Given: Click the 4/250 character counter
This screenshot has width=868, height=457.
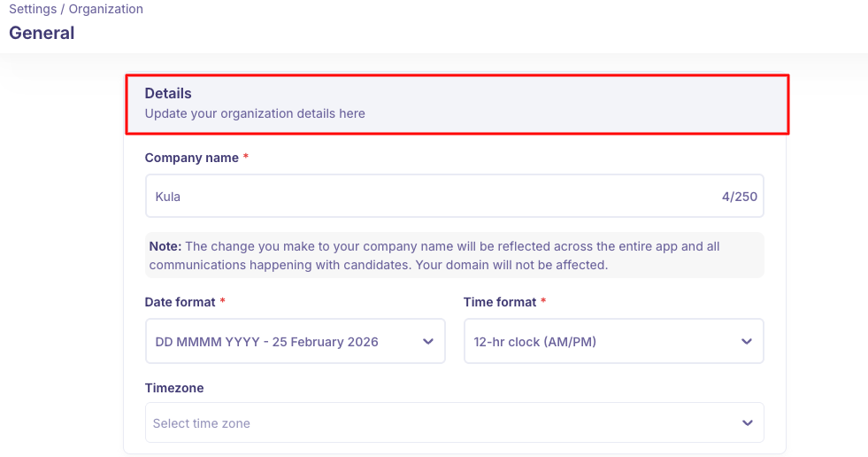Looking at the screenshot, I should coord(740,197).
